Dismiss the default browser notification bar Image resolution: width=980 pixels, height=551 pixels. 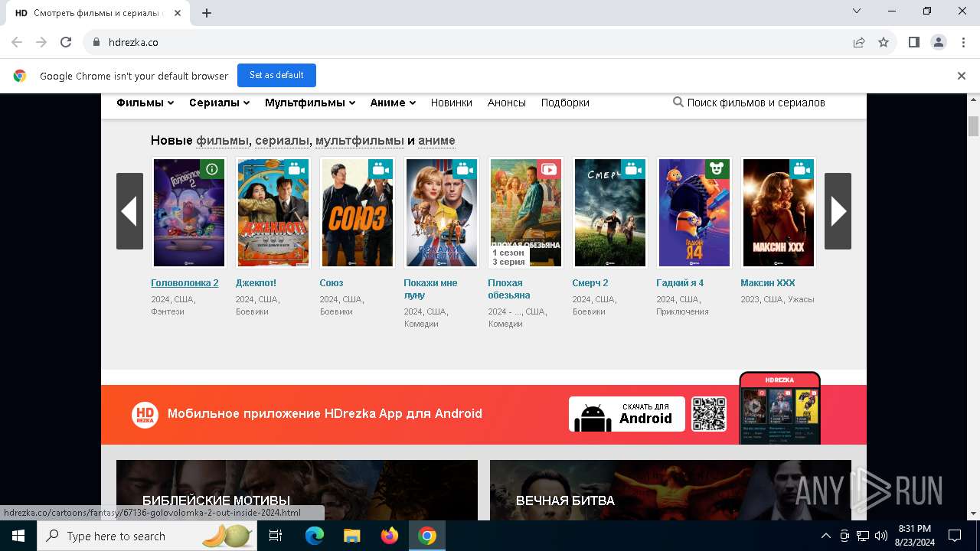[962, 76]
